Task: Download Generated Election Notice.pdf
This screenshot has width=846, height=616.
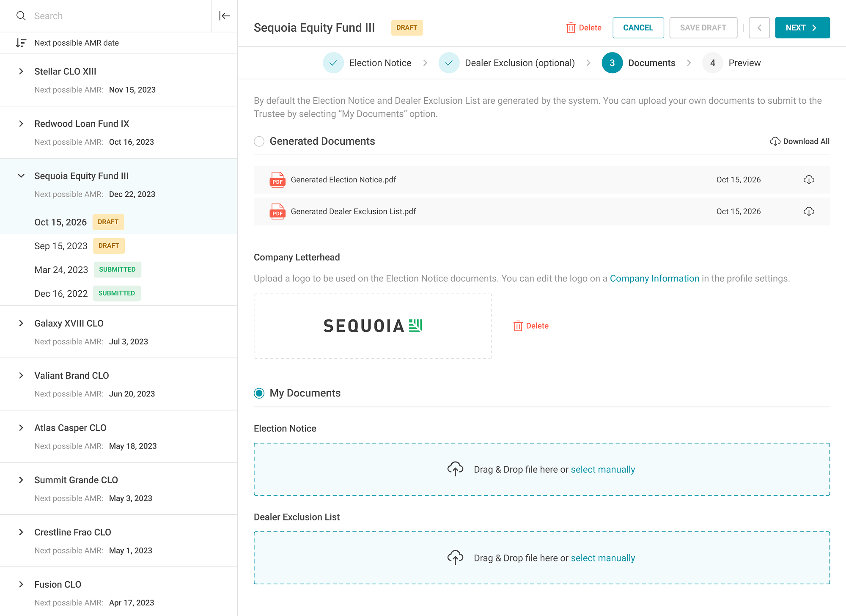Action: tap(809, 180)
